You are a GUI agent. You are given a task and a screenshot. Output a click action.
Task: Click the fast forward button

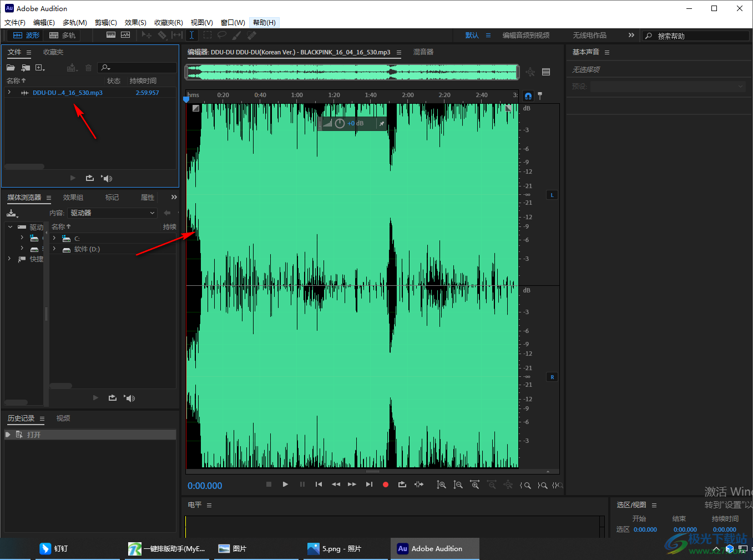pos(352,485)
